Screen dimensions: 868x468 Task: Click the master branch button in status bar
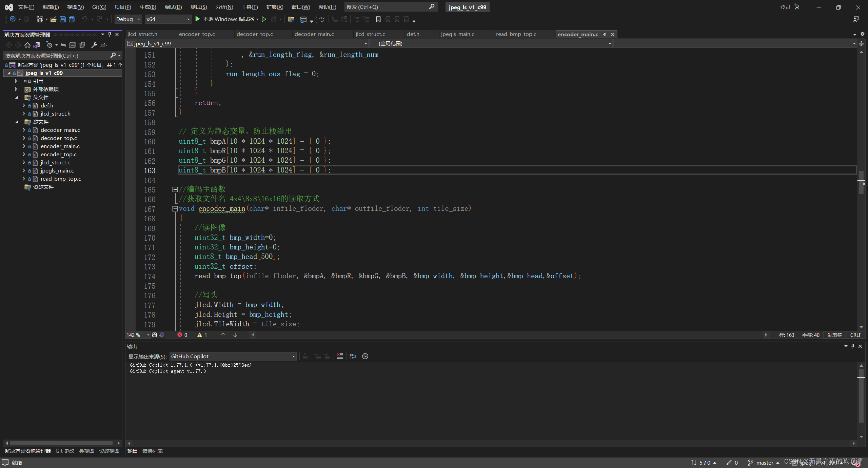(x=763, y=463)
